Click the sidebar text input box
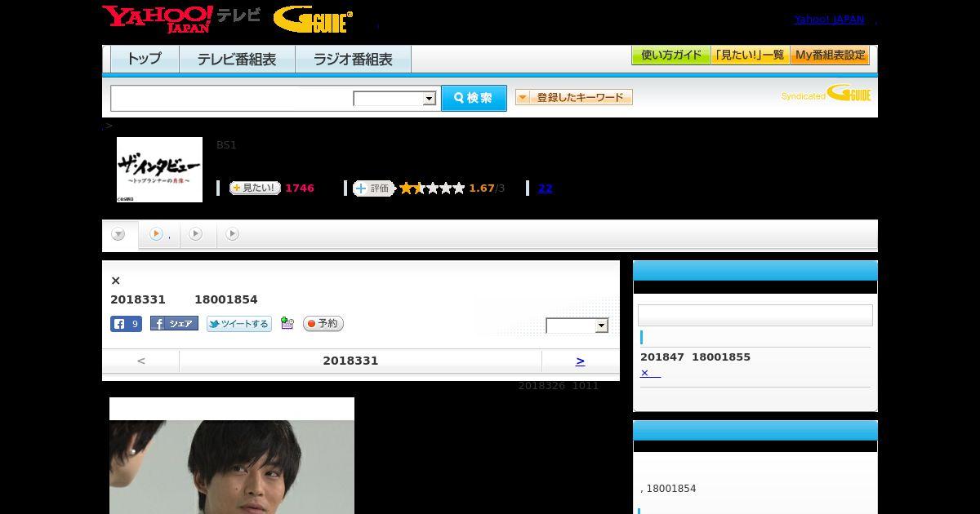Viewport: 980px width, 514px height. (755, 315)
